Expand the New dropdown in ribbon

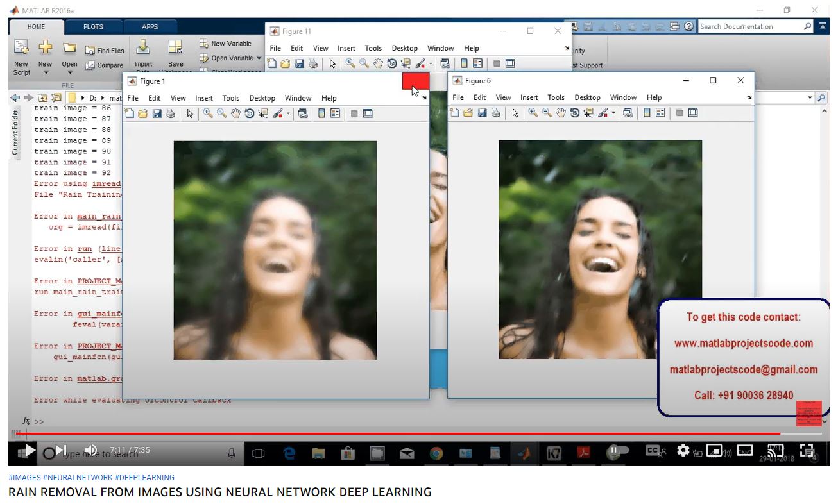pos(45,72)
